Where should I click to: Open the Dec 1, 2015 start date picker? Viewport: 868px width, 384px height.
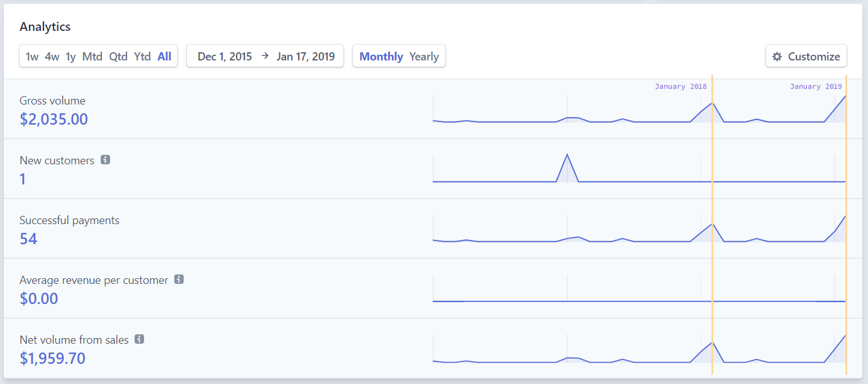pos(225,57)
